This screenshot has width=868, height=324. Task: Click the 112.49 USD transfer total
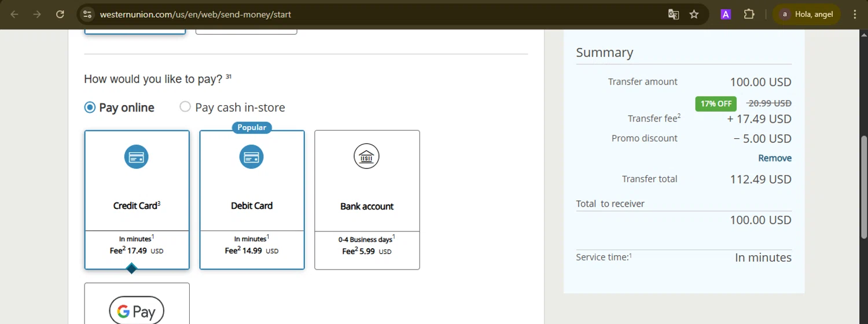point(761,179)
